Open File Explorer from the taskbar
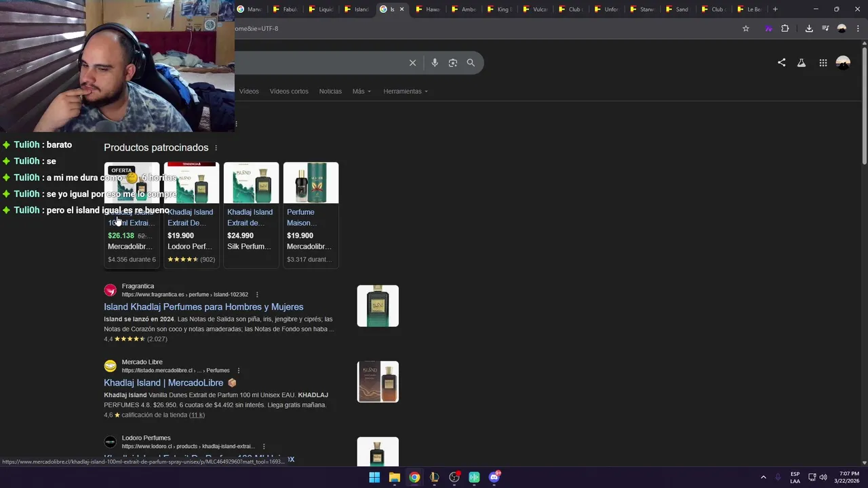This screenshot has height=488, width=868. pyautogui.click(x=395, y=477)
